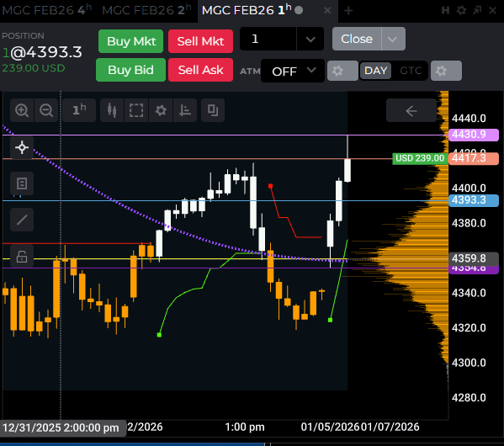Click the USD 239.00 P&L tag

[420, 158]
